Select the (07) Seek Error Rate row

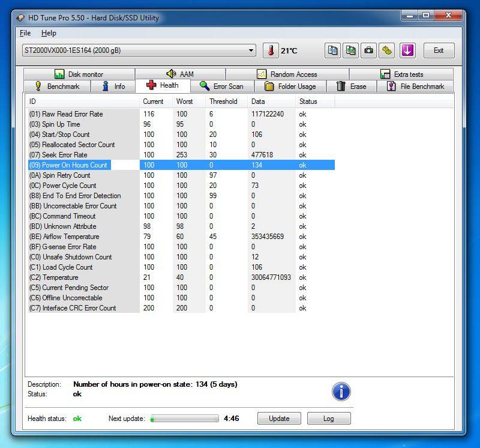(x=181, y=155)
